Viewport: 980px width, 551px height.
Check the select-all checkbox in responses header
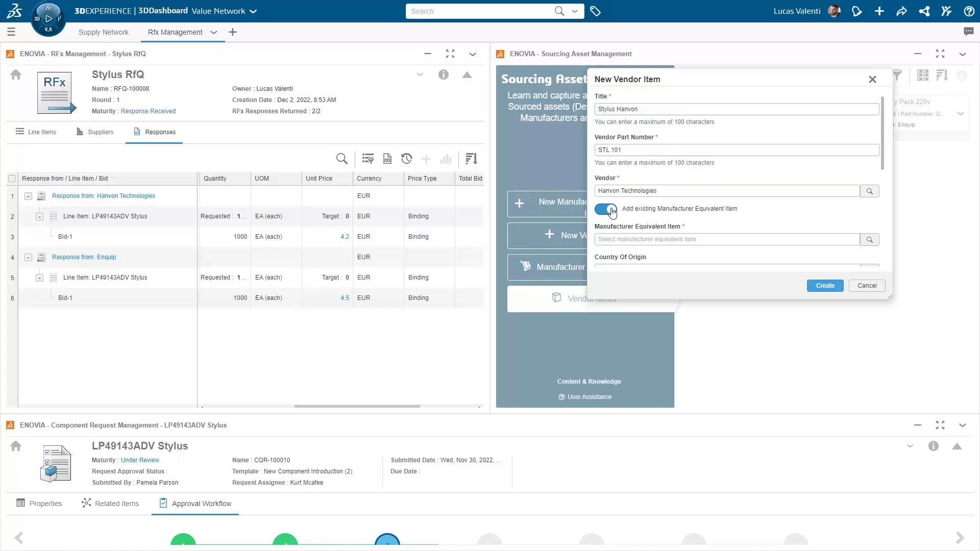click(12, 179)
